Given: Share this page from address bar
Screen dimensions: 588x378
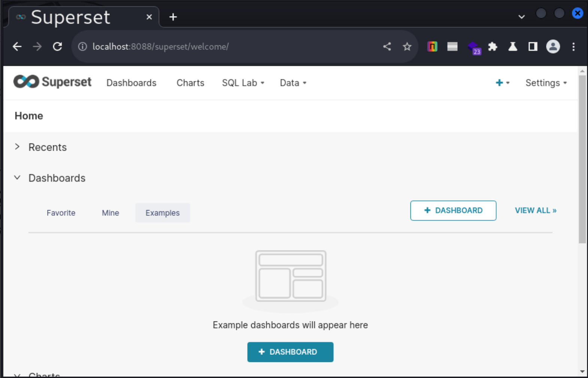Looking at the screenshot, I should (x=387, y=46).
